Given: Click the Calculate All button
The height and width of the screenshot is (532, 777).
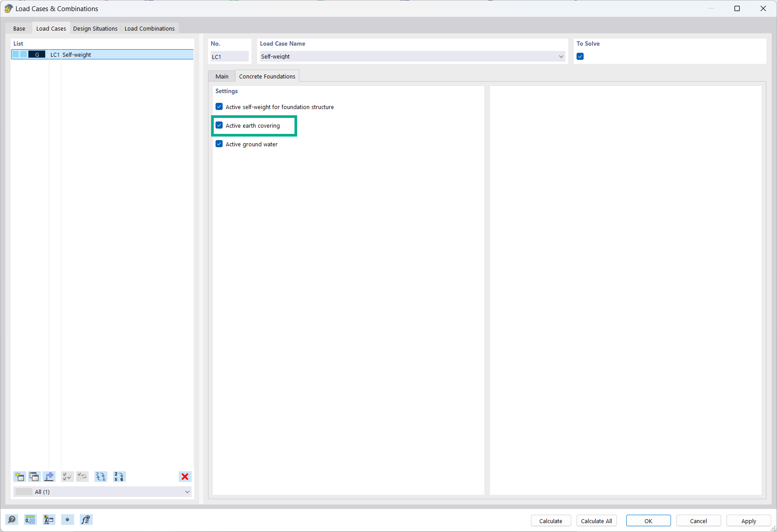Looking at the screenshot, I should click(596, 521).
